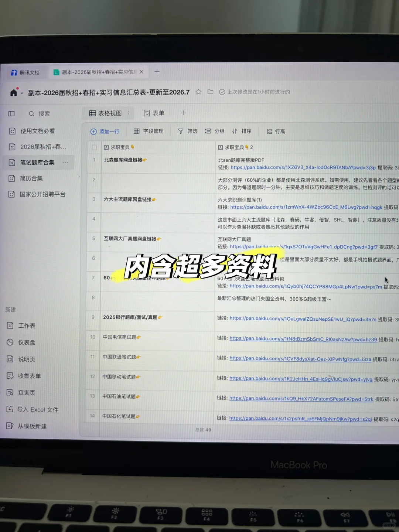
Task: Open the pan.baidu link ending pwd=yjvg
Action: (x=301, y=379)
